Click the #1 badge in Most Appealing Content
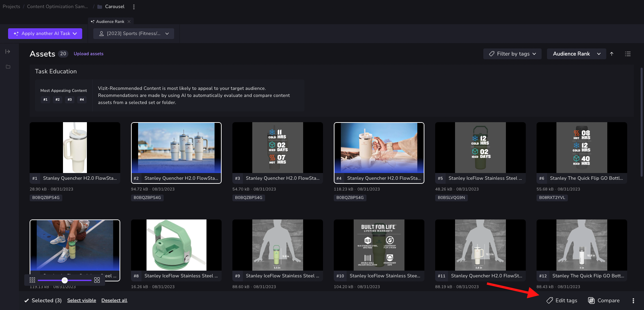644x310 pixels. (45, 100)
